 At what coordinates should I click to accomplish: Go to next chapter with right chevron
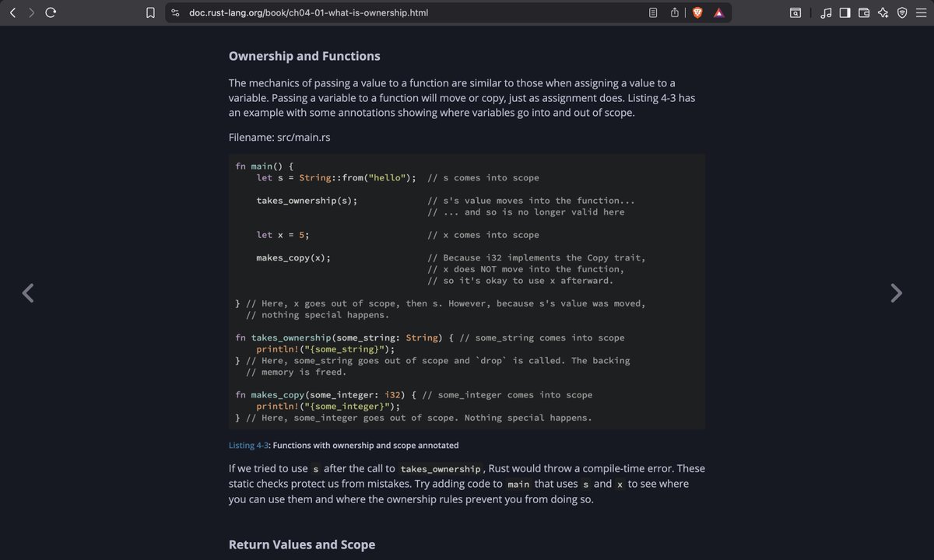tap(897, 293)
